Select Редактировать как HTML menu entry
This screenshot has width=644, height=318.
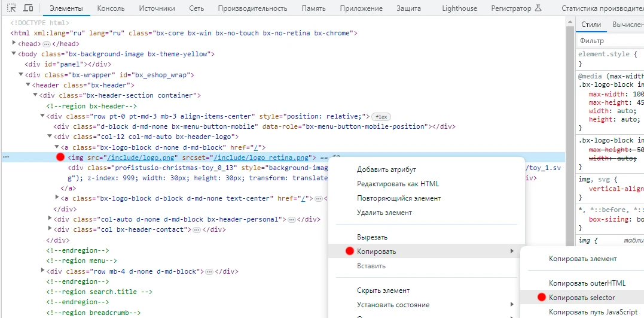(398, 183)
